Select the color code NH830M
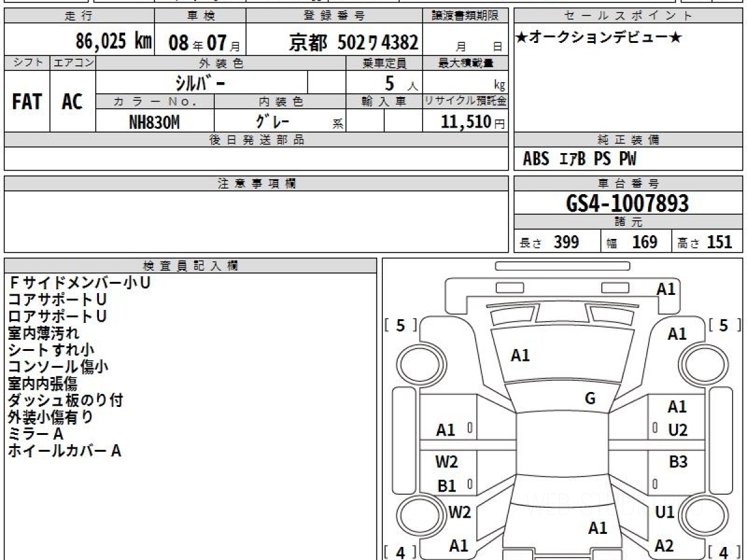Viewport: 747px width, 560px height. 154,123
